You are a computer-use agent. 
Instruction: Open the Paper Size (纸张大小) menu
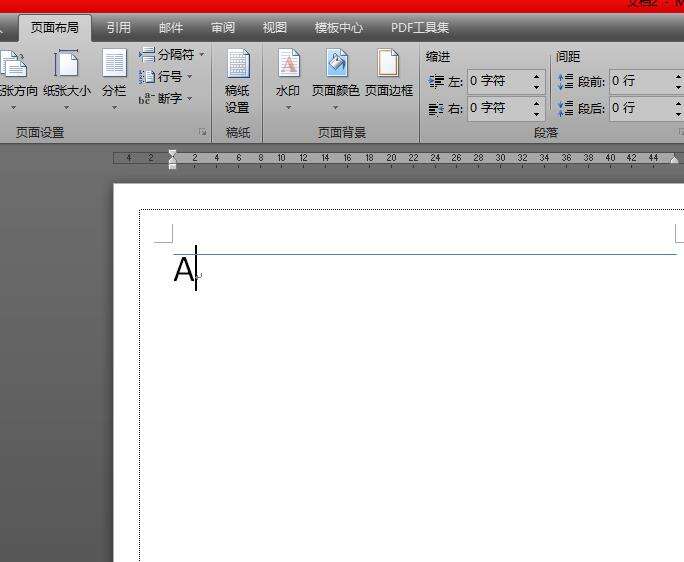pos(66,75)
